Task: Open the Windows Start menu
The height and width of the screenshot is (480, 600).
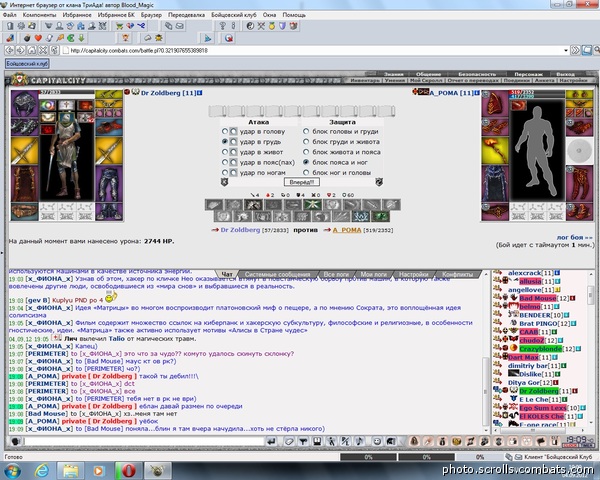Action: pos(12,471)
